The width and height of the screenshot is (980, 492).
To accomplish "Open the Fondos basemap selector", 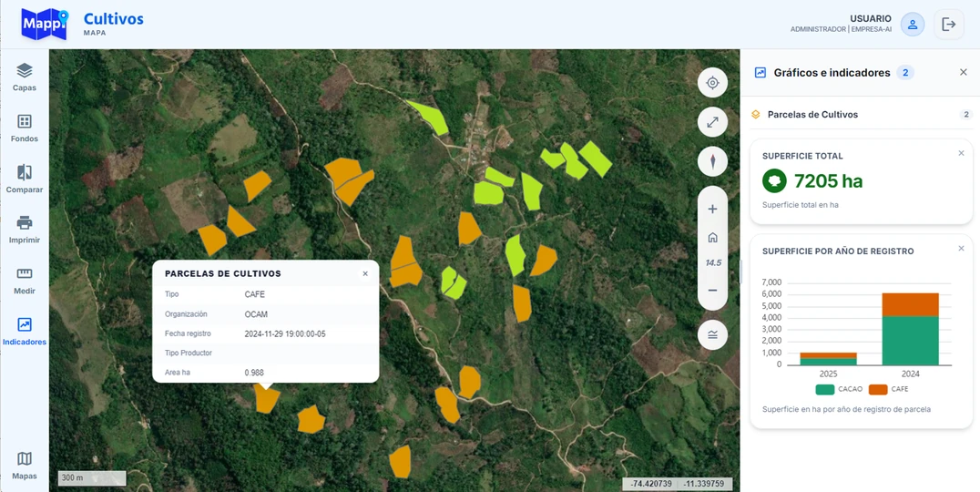I will 25,128.
